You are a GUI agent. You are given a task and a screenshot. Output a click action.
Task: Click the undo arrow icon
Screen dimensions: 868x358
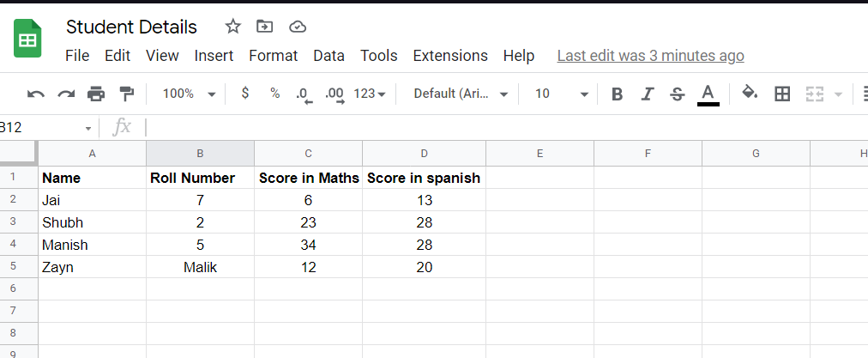coord(35,94)
